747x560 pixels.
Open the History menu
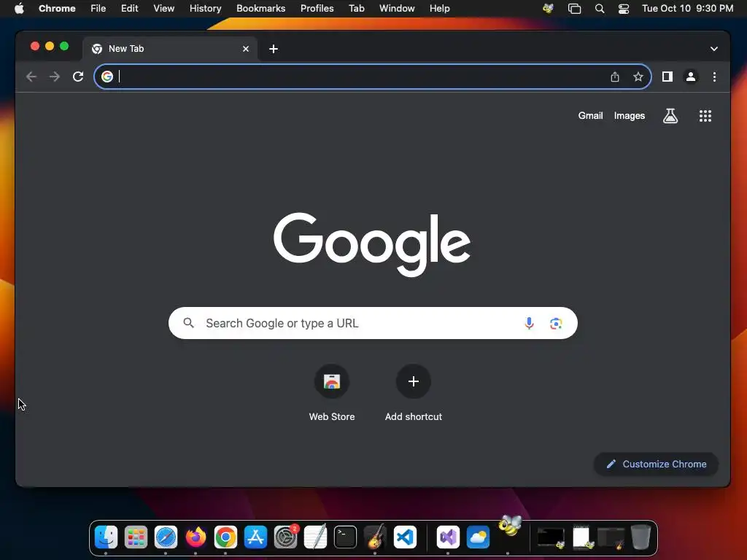[205, 9]
